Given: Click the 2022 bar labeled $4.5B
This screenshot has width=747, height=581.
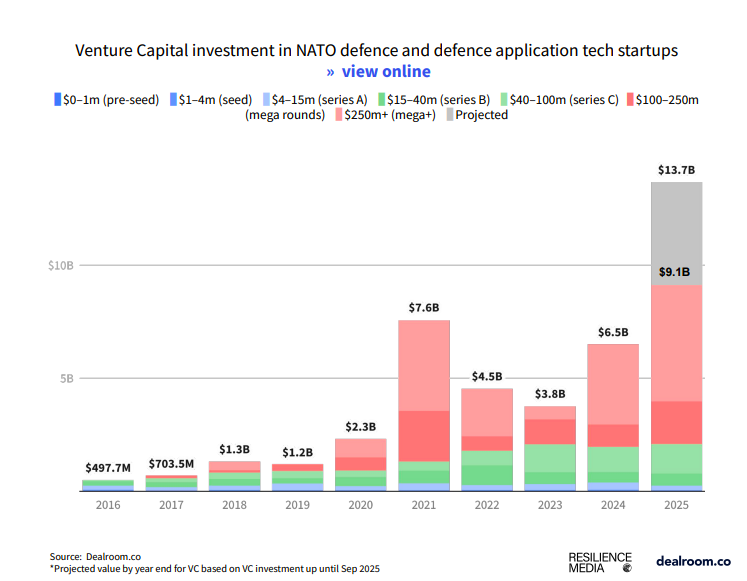Looking at the screenshot, I should (487, 440).
